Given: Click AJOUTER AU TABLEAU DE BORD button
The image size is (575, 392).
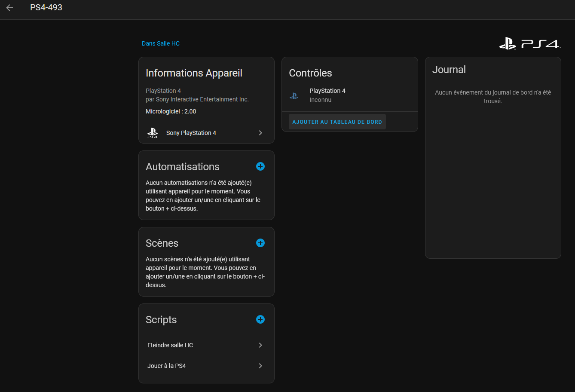Looking at the screenshot, I should [337, 122].
